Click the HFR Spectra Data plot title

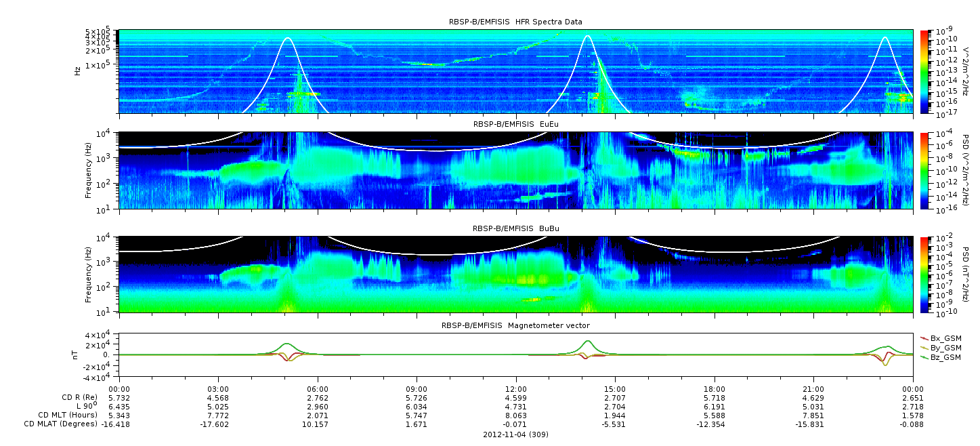pos(515,22)
